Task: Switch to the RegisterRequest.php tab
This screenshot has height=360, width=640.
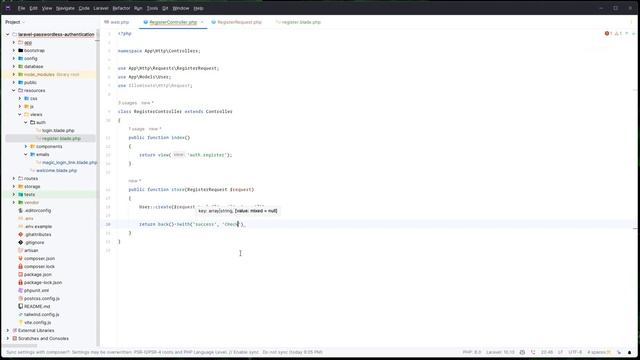Action: point(237,22)
